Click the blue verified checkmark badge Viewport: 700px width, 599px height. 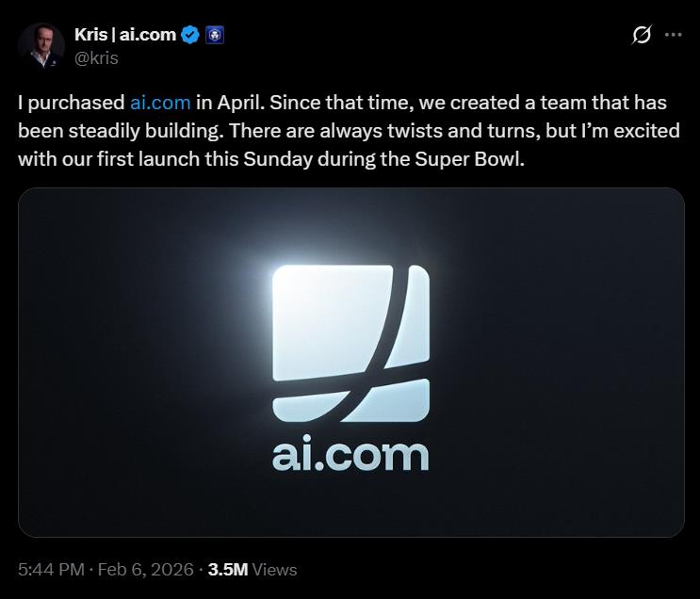190,36
